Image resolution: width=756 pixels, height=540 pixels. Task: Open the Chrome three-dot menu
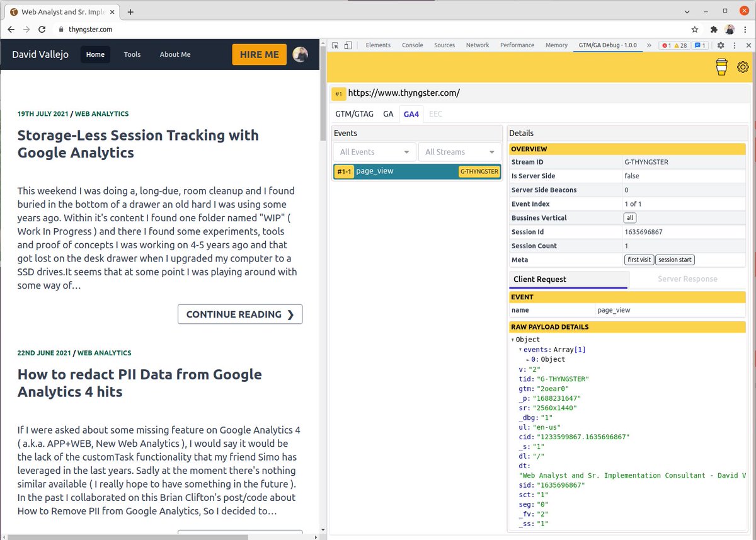[x=745, y=29]
